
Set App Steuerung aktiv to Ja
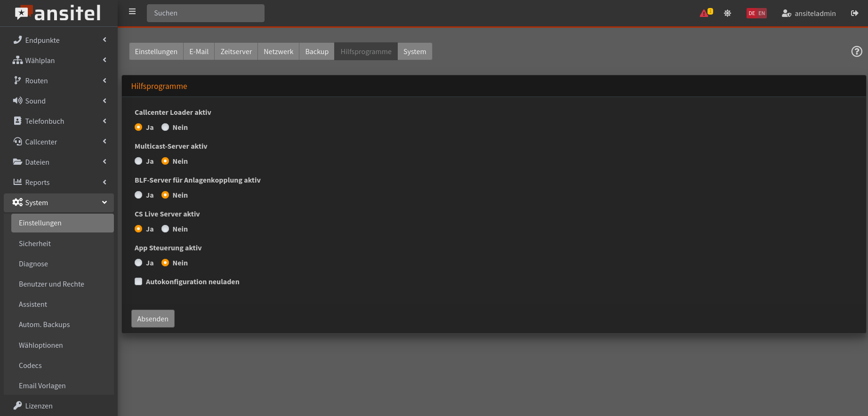(x=138, y=263)
